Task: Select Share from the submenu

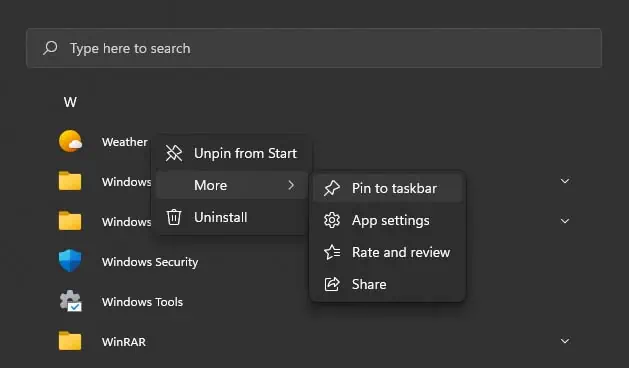Action: point(388,284)
